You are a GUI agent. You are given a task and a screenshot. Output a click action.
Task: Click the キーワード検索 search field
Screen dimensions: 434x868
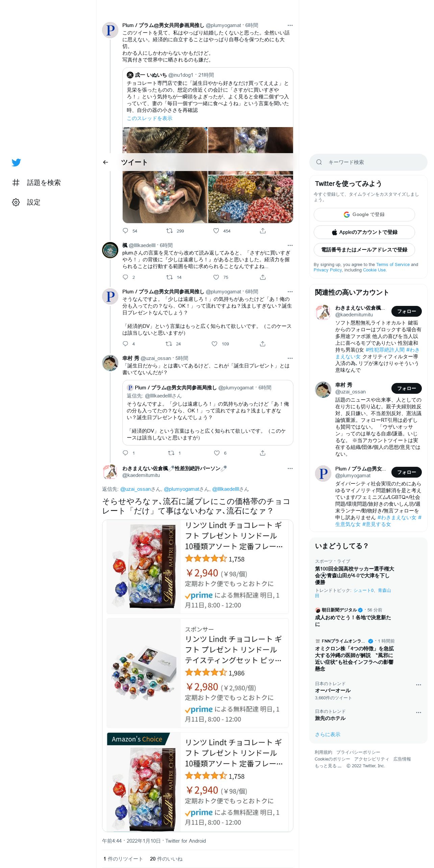[368, 162]
